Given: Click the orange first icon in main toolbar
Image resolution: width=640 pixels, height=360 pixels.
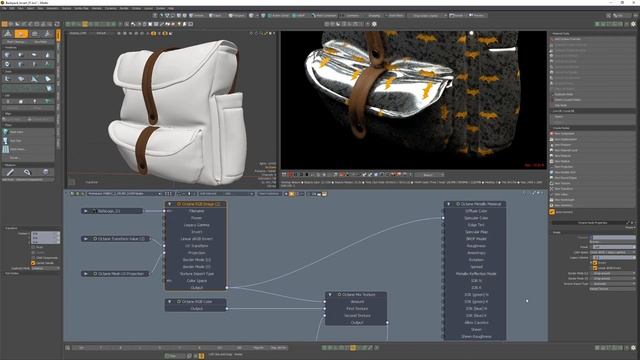Looking at the screenshot, I should (x=4, y=24).
